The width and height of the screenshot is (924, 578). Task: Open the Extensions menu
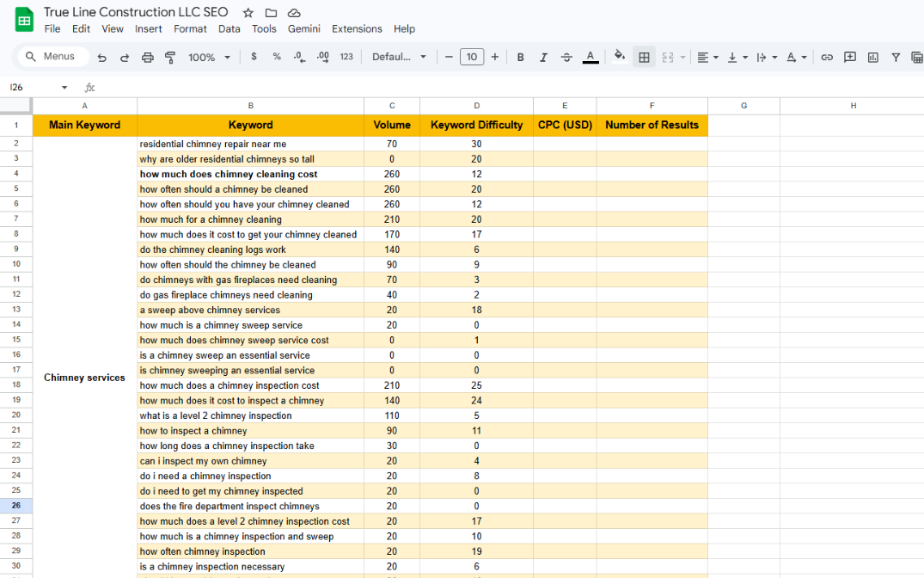tap(357, 28)
